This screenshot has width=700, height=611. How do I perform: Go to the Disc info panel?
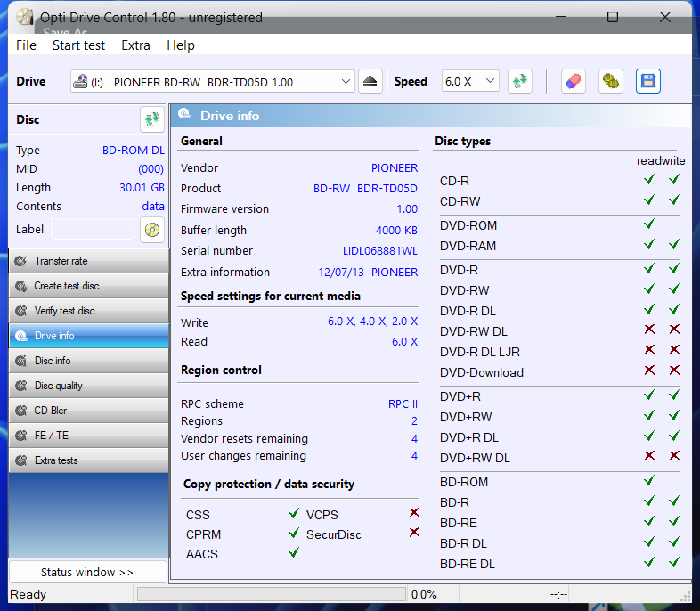pyautogui.click(x=89, y=361)
